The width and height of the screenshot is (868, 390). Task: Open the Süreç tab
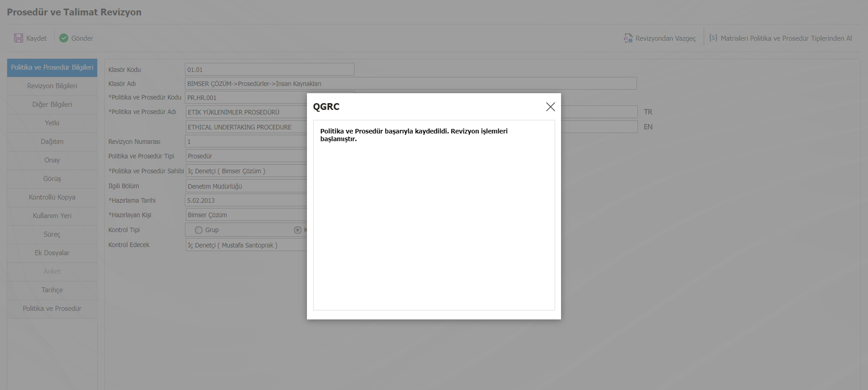point(52,234)
